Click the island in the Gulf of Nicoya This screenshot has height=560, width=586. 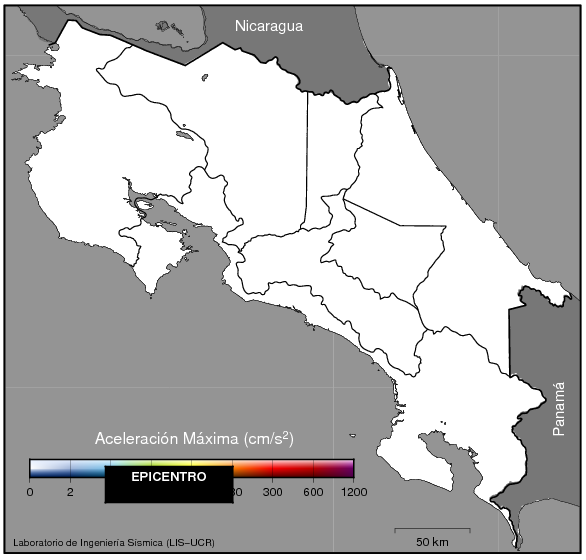143,204
